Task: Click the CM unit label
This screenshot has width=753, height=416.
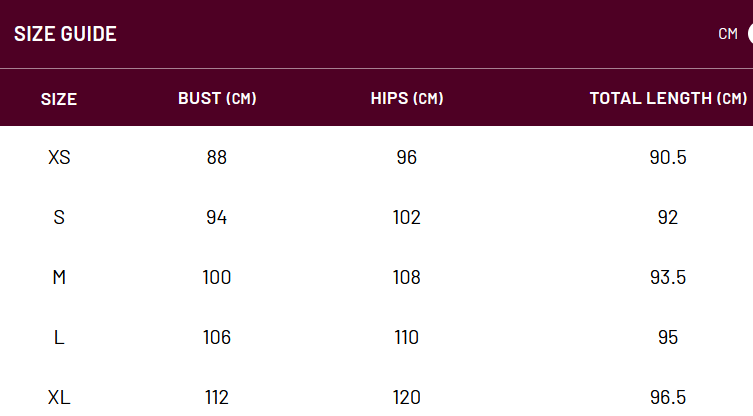Action: click(x=728, y=34)
